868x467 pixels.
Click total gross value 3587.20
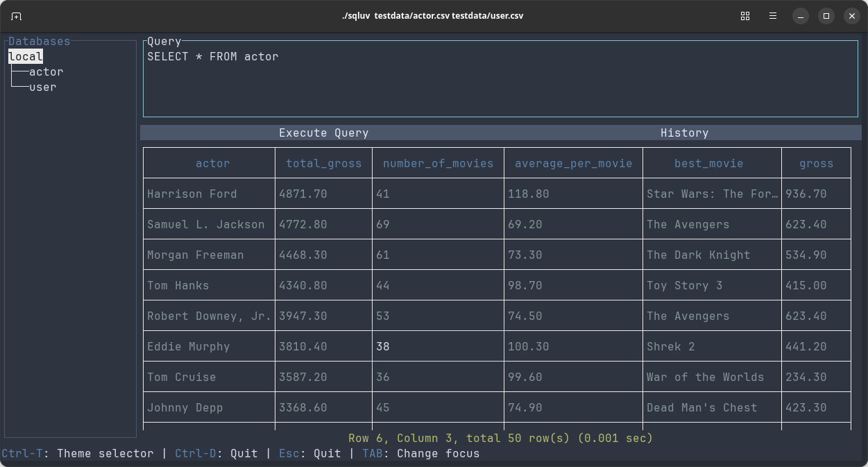coord(303,377)
